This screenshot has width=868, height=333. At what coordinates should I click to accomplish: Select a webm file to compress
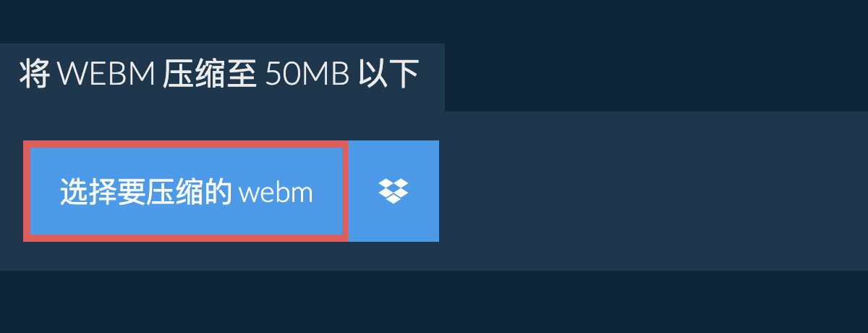(186, 191)
